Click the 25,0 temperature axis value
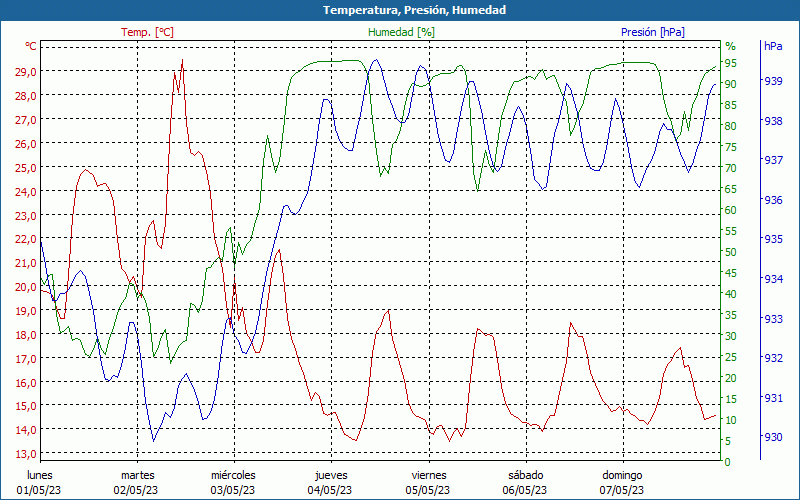This screenshot has height=500, width=800. [25, 167]
